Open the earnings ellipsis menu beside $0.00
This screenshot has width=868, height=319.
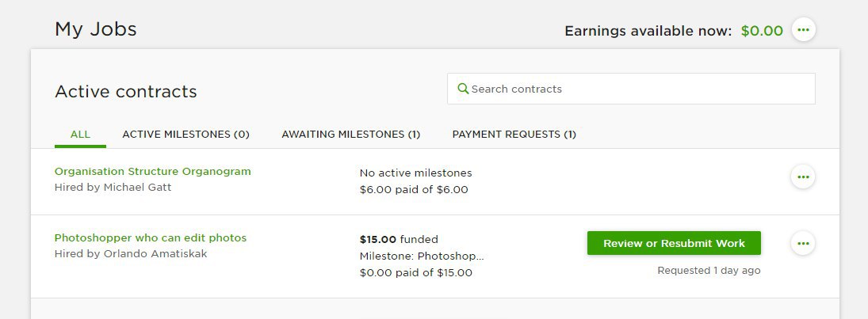coord(803,29)
